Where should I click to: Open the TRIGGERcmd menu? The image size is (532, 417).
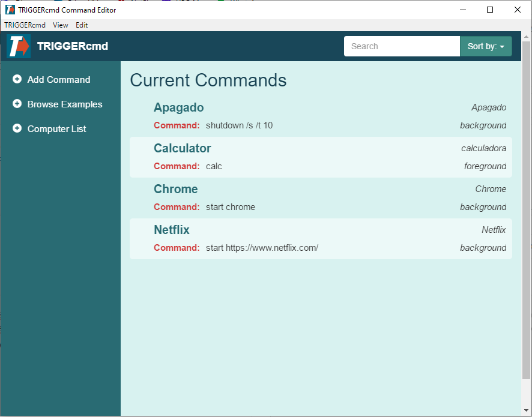(25, 25)
